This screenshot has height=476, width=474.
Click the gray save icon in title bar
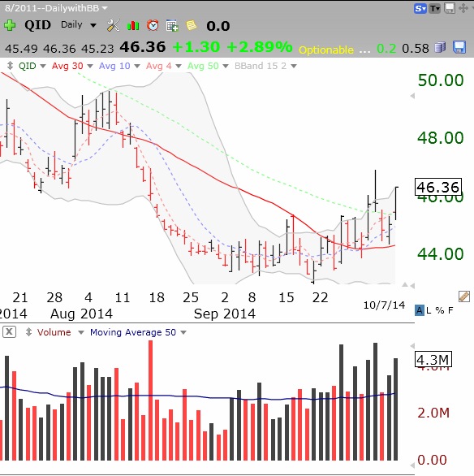(x=450, y=8)
